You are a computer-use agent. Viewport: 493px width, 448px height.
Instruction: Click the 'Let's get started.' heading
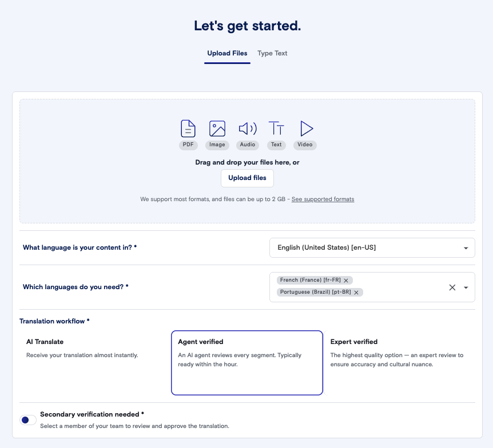point(247,26)
